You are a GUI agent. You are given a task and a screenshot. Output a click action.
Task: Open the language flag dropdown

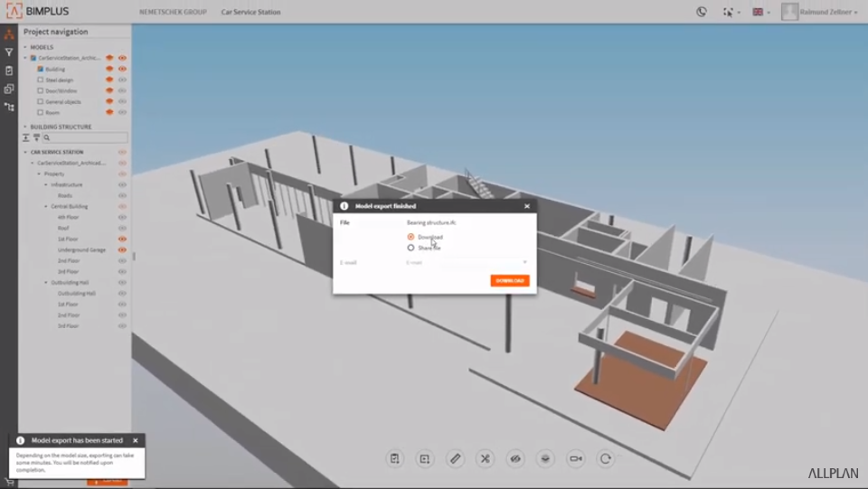[x=759, y=12]
